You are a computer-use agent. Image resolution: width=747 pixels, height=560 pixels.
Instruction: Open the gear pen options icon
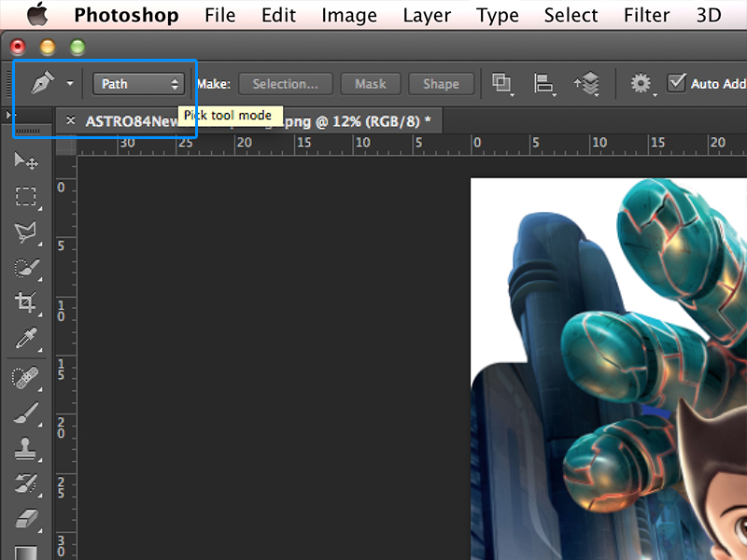[641, 83]
